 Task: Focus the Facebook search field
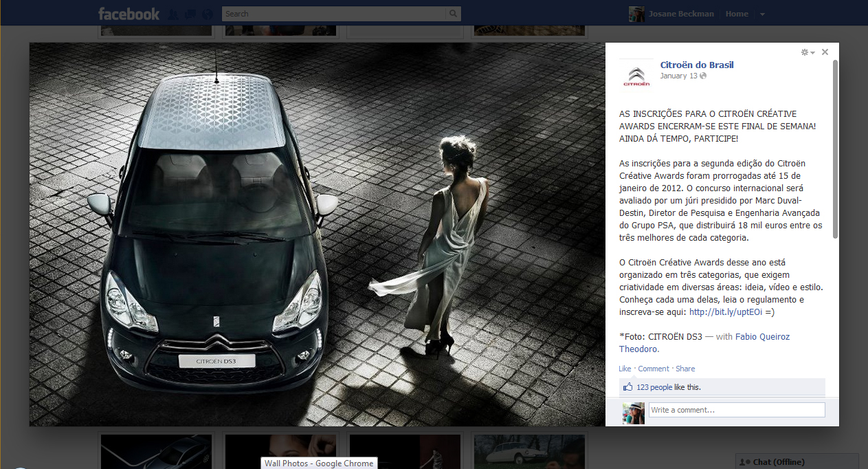334,14
